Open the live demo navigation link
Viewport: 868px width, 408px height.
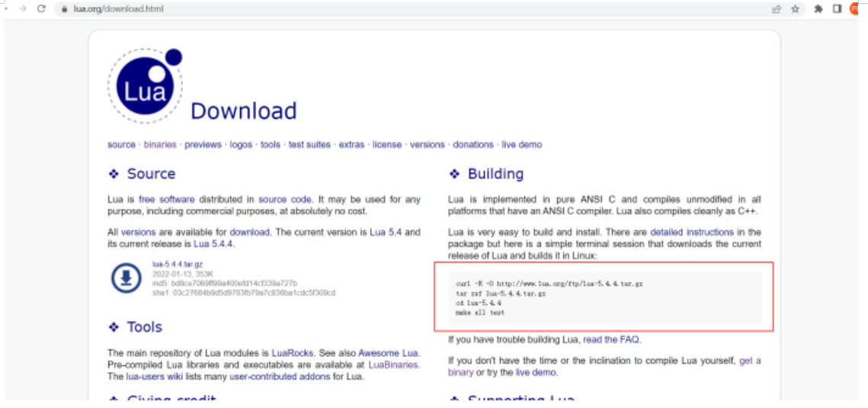522,144
